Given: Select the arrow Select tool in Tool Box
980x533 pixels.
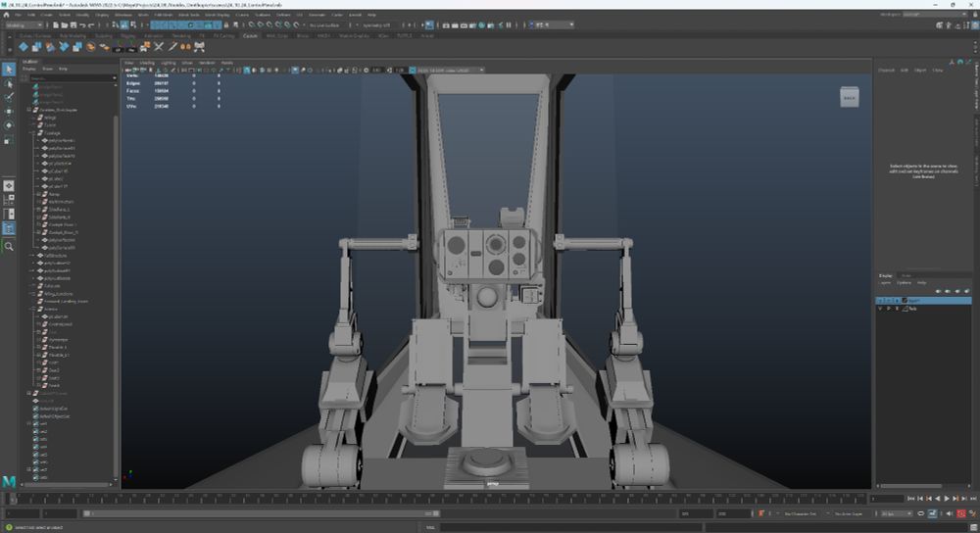Looking at the screenshot, I should pos(9,70).
